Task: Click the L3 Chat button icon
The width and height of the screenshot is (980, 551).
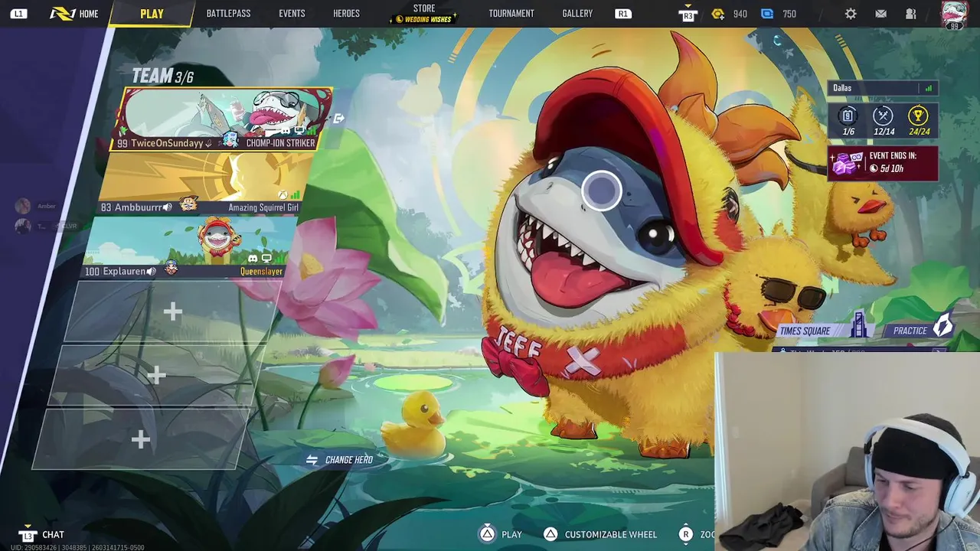Action: point(28,535)
